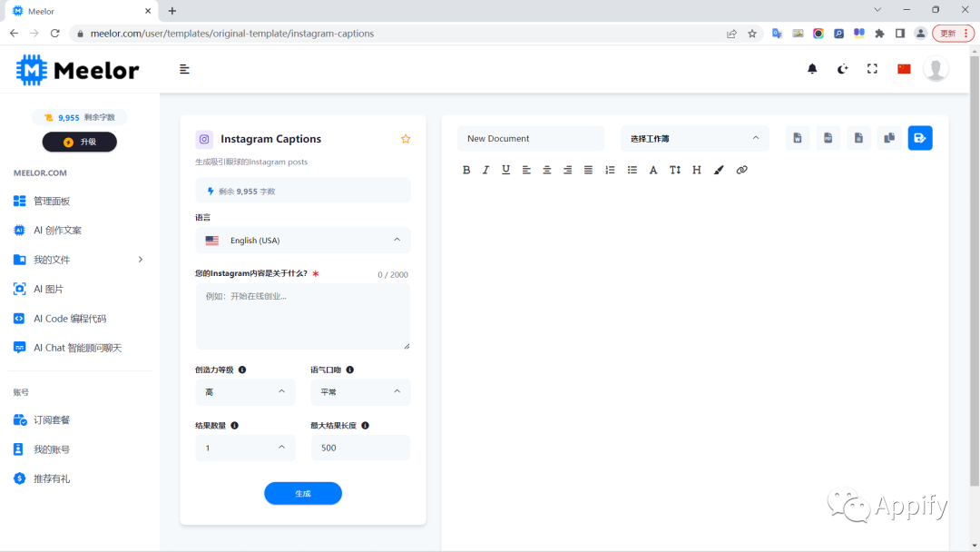Click the New Document title field

pos(531,138)
